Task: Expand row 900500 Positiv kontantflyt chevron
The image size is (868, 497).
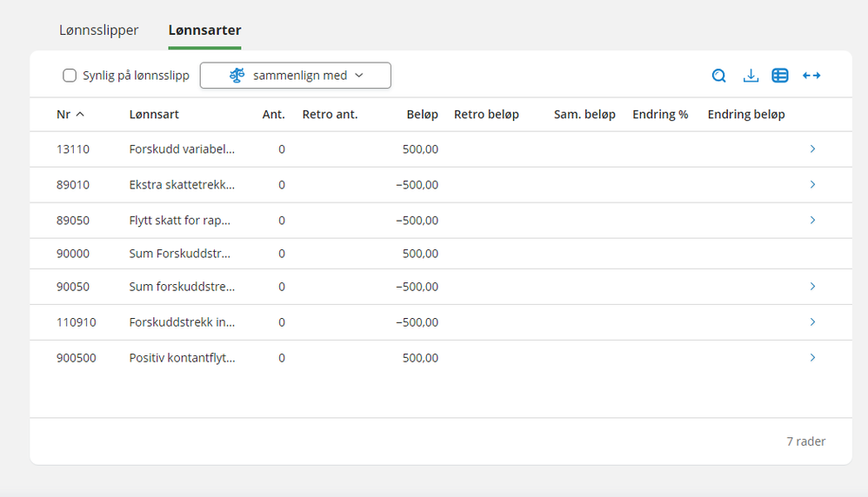Action: click(x=812, y=358)
